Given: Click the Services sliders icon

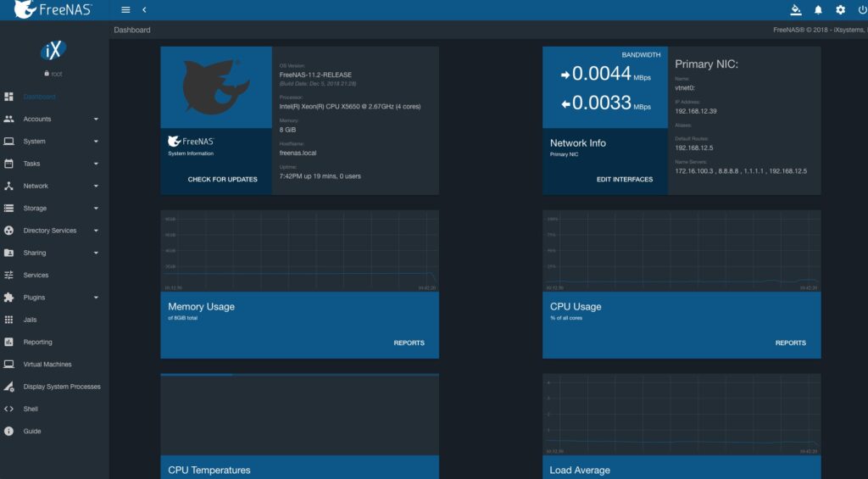Looking at the screenshot, I should pyautogui.click(x=8, y=276).
